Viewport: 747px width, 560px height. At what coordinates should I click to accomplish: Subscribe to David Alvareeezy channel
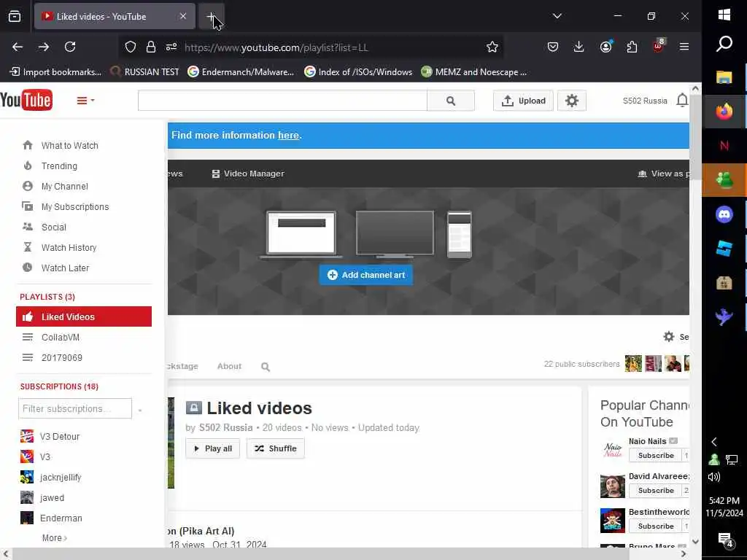point(656,491)
